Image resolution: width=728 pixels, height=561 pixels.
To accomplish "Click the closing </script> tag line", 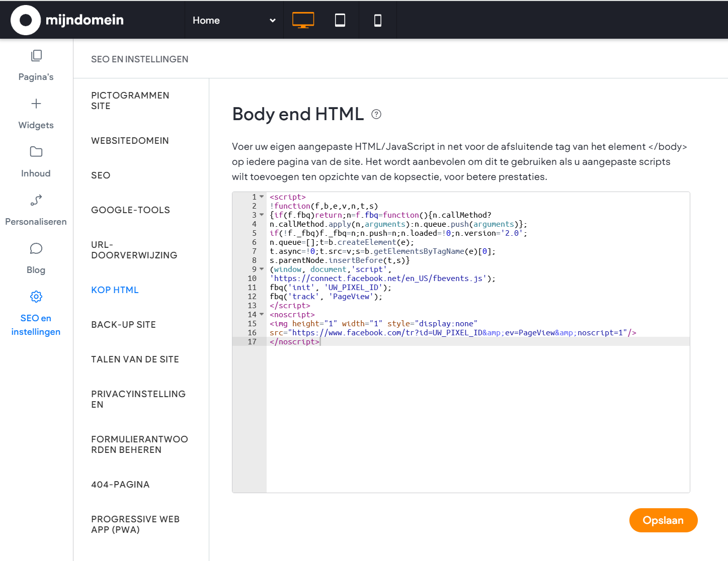I will (x=290, y=306).
